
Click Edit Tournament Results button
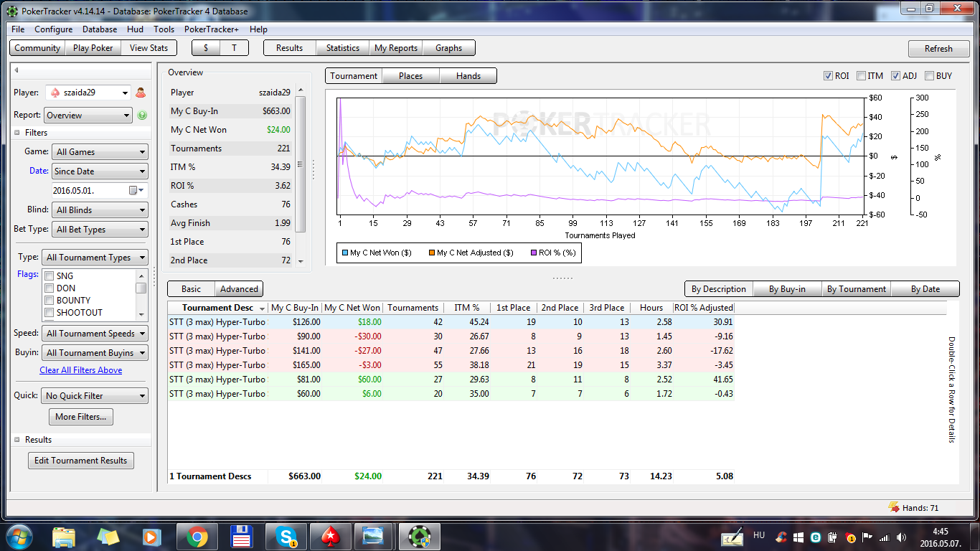click(x=80, y=461)
